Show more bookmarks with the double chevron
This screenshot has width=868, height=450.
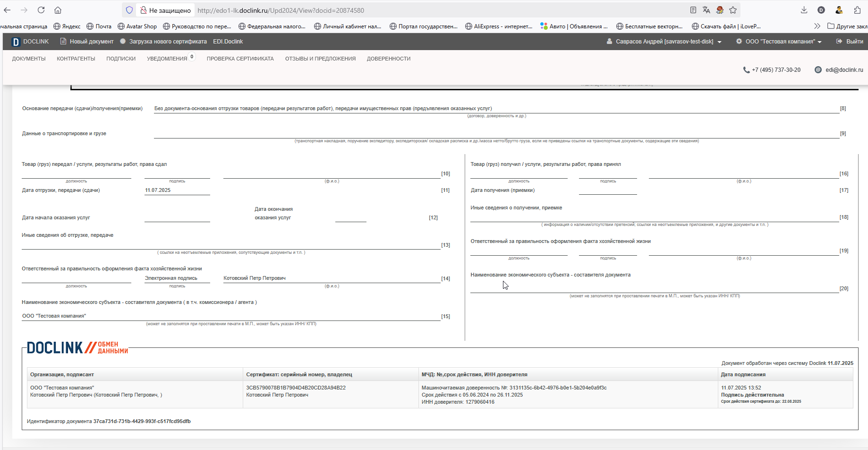(817, 26)
